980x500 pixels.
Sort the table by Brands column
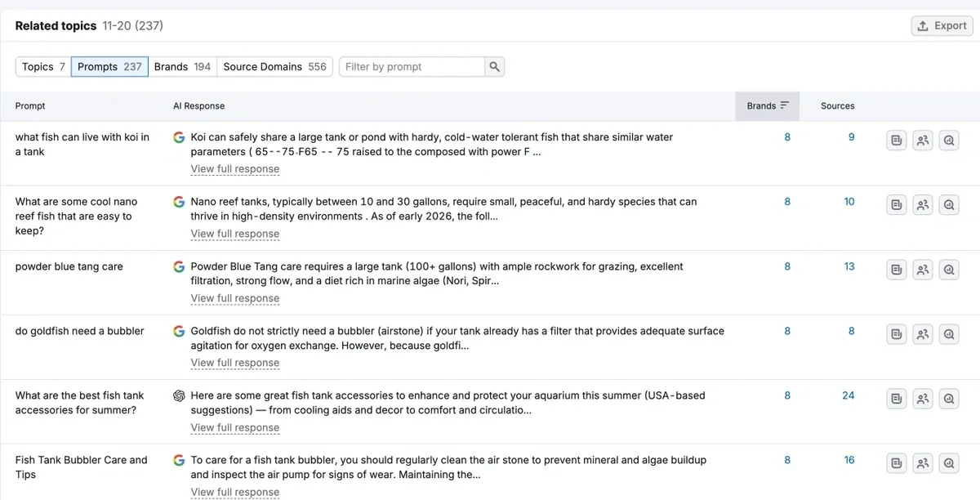click(767, 105)
